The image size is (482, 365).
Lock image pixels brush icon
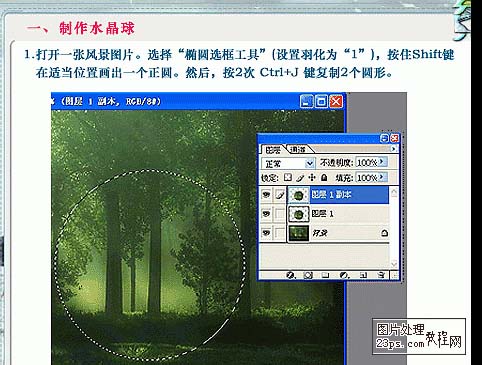tap(300, 178)
